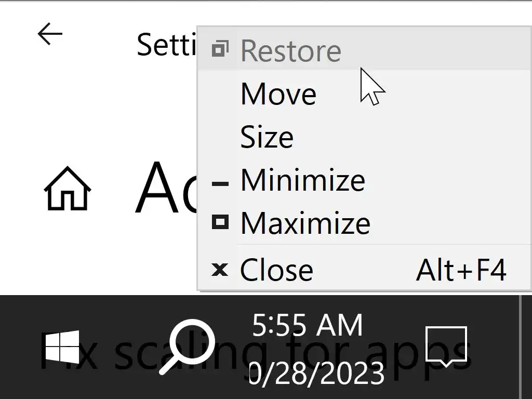Open the Windows Start menu

62,347
